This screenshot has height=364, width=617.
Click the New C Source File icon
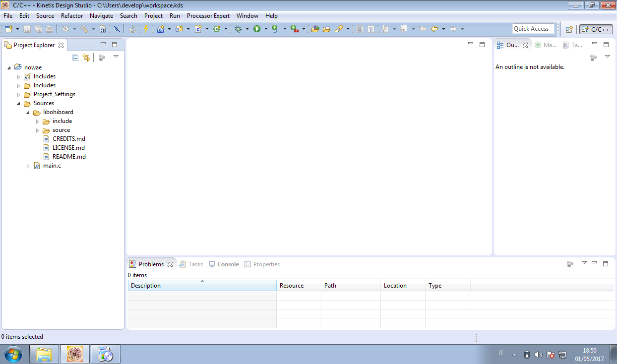click(x=198, y=29)
